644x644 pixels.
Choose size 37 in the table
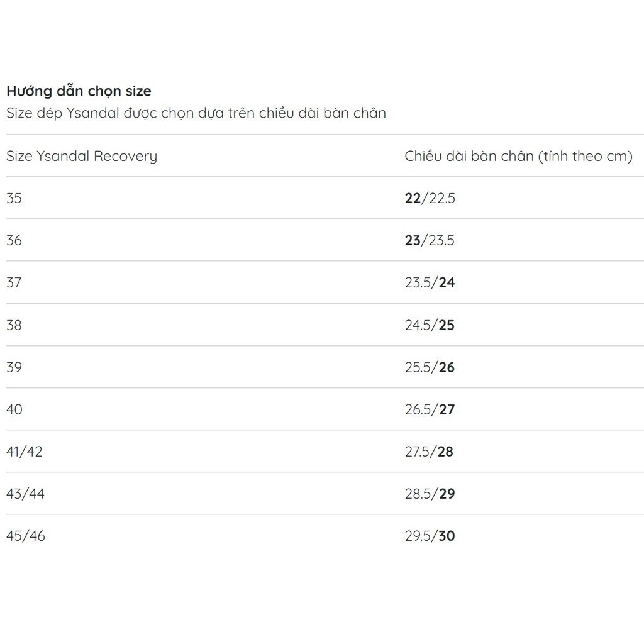(x=14, y=282)
